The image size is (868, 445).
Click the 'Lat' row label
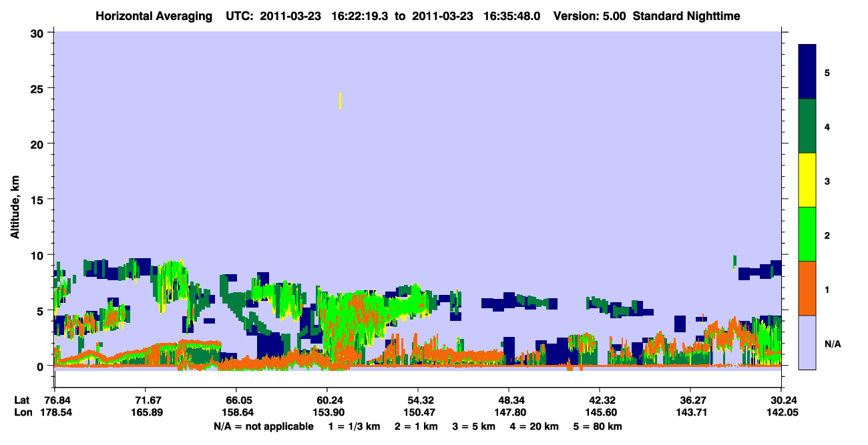point(22,400)
